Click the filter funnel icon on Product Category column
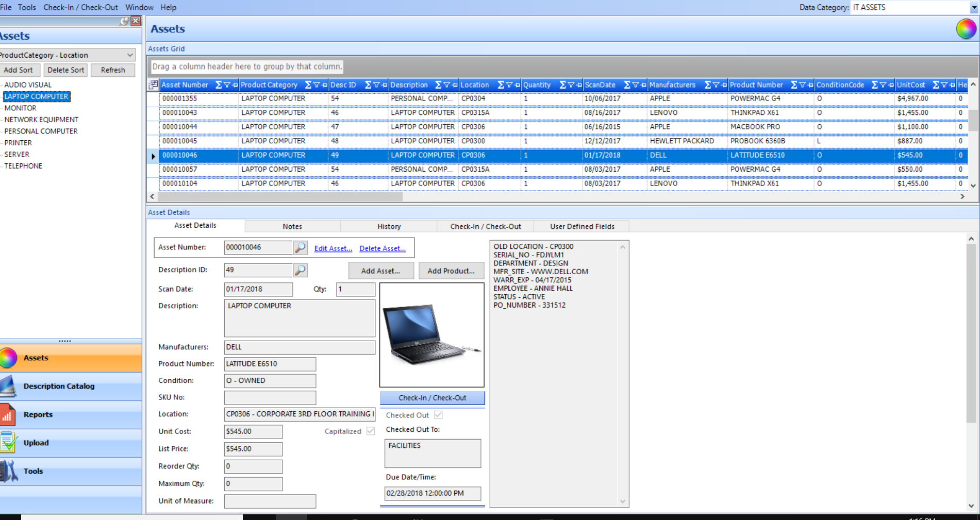 click(x=315, y=85)
